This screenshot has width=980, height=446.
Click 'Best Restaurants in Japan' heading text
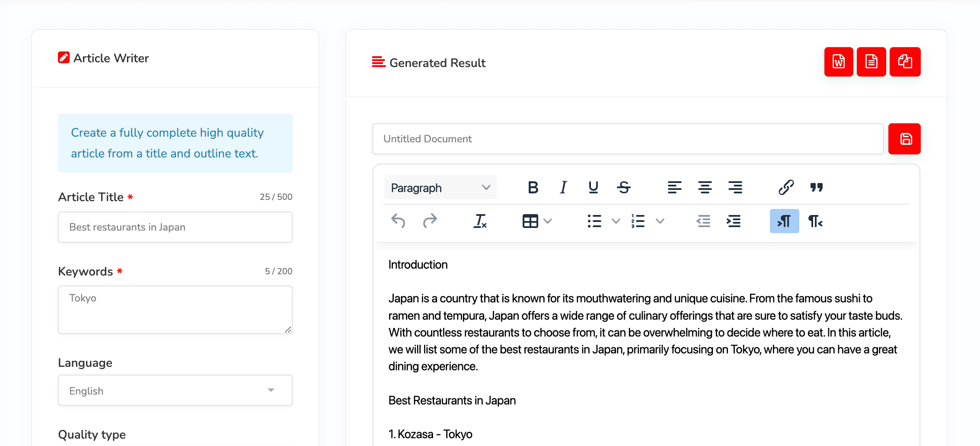coord(452,401)
